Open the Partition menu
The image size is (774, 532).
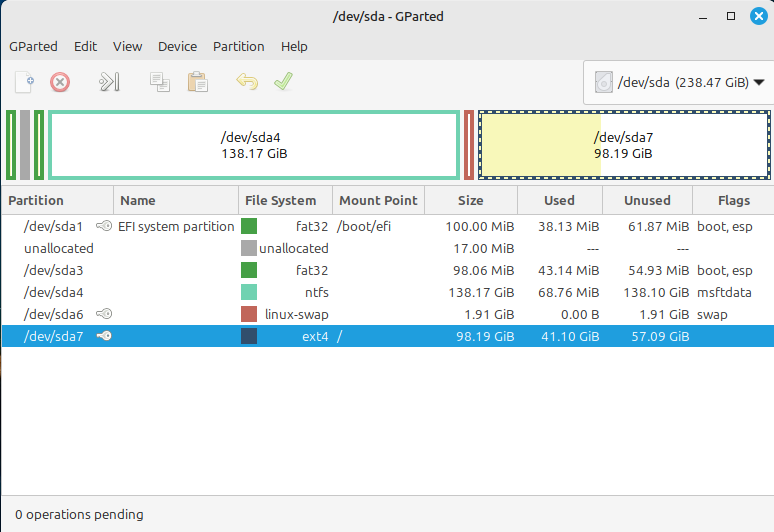click(238, 46)
